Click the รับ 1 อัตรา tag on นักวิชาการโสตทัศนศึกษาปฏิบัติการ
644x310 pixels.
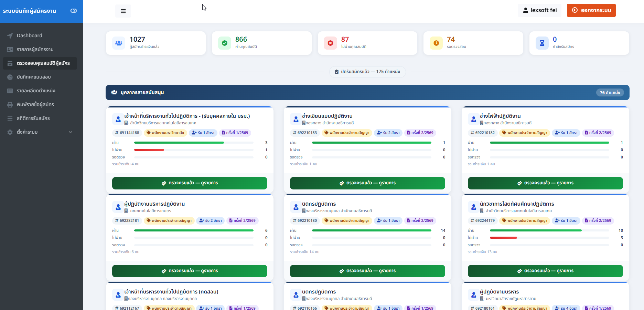(x=566, y=220)
